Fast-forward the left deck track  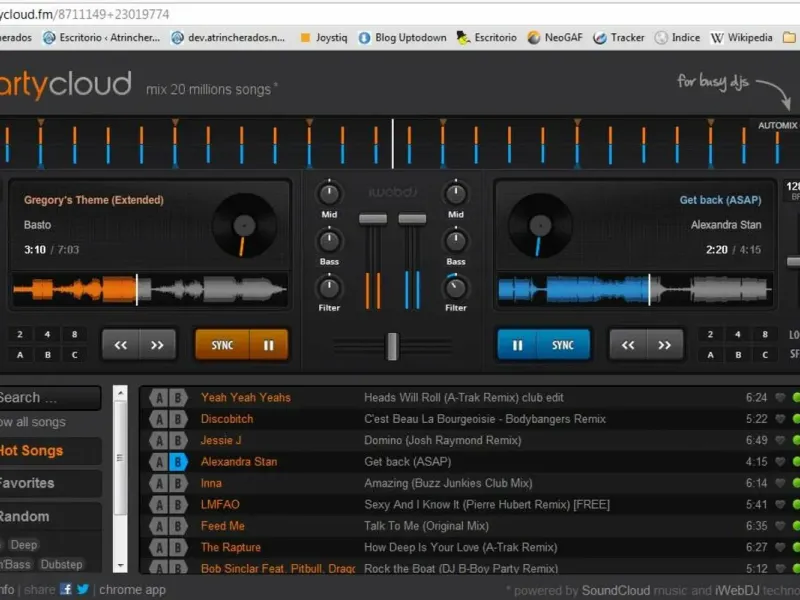tap(157, 345)
